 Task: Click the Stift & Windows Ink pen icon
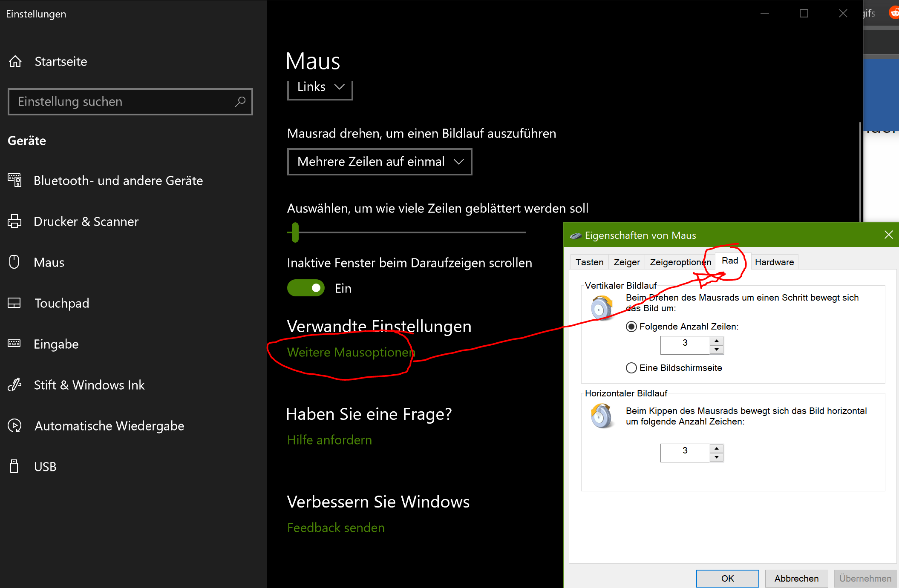coord(14,384)
